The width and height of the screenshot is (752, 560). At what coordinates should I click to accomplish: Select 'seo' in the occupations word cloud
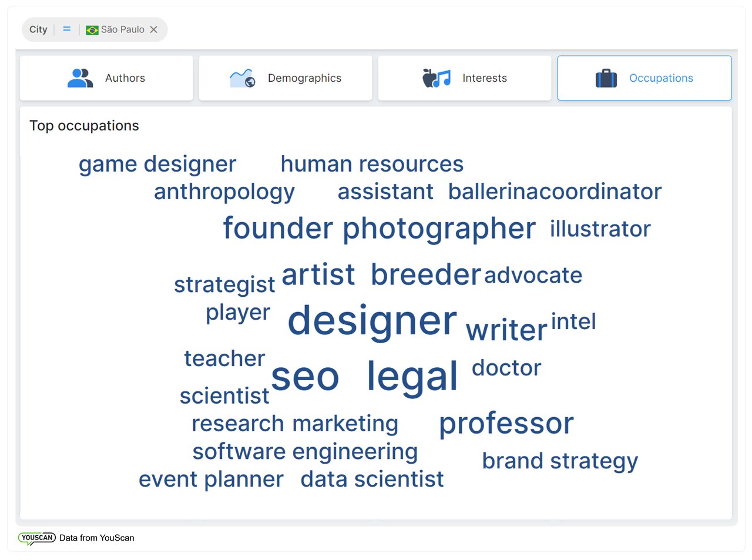pyautogui.click(x=305, y=376)
